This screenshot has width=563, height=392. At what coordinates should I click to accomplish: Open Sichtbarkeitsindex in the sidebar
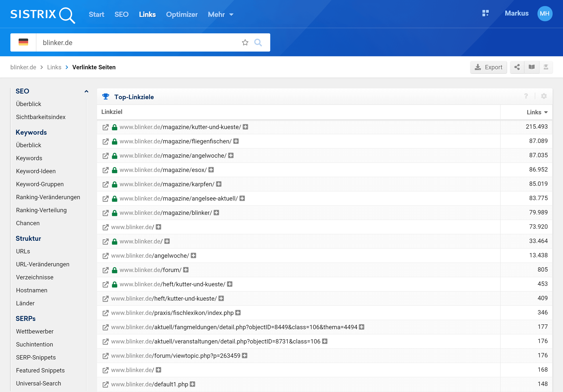[41, 117]
